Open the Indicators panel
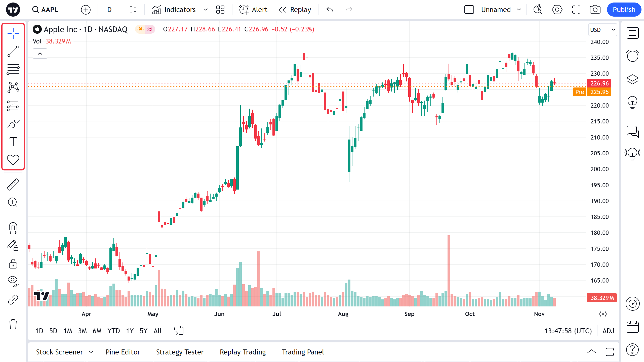 (x=180, y=10)
